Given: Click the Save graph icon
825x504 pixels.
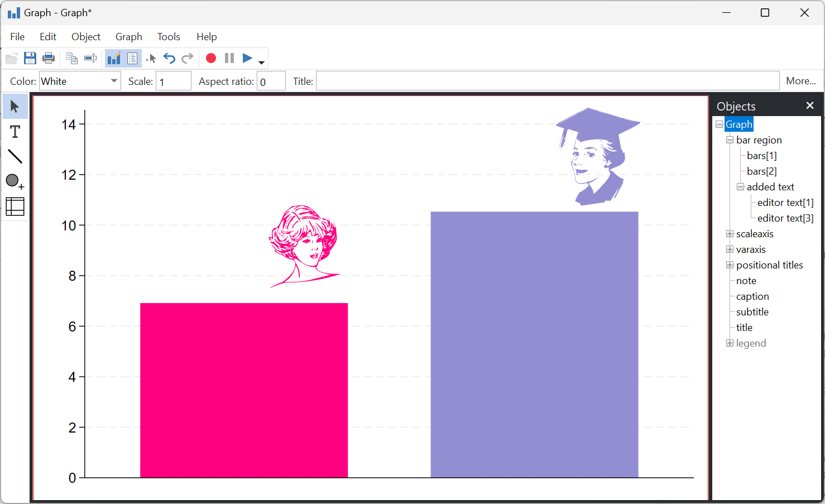Looking at the screenshot, I should click(x=30, y=58).
